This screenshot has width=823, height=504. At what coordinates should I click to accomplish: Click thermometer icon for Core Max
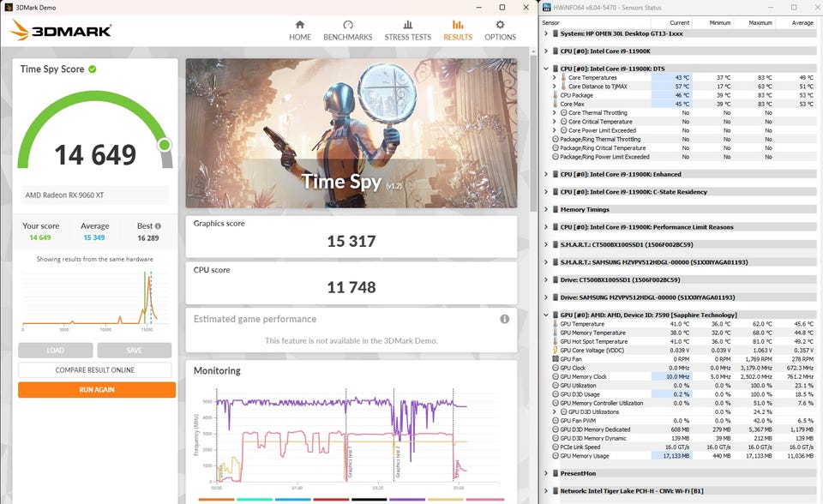click(556, 104)
